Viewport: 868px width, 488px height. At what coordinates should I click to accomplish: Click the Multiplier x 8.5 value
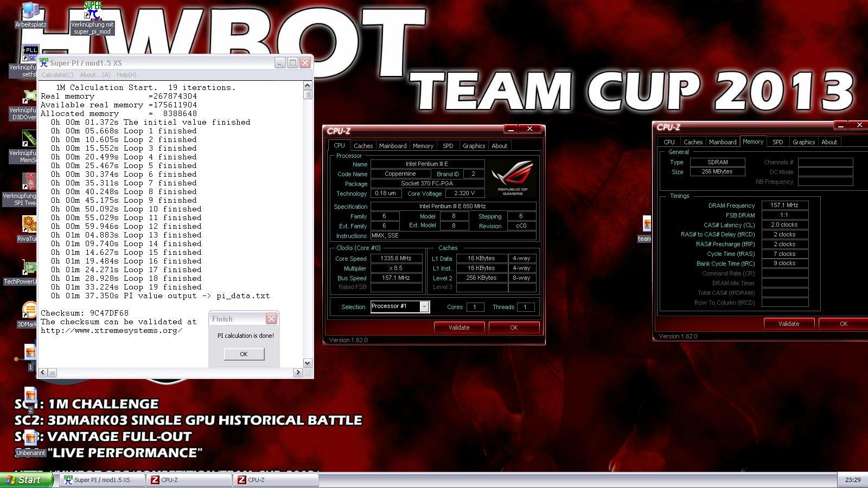(397, 268)
